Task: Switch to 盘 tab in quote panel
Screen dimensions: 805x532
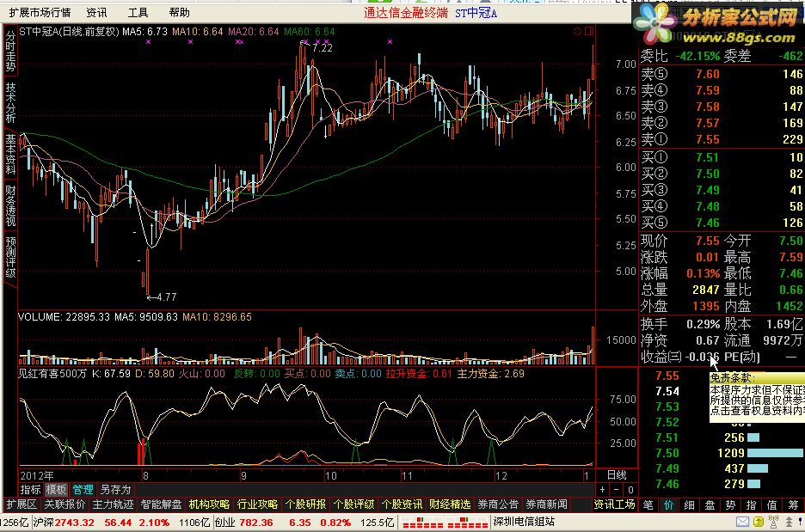Action: pyautogui.click(x=710, y=504)
